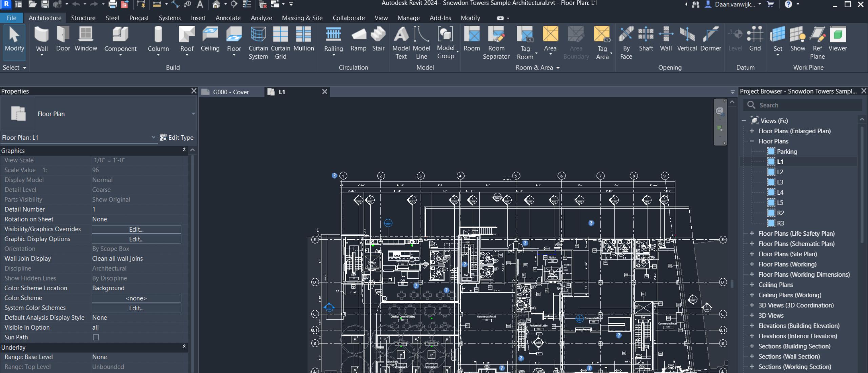Click the Shaft opening tool
Screen dimensions: 868x373
646,39
